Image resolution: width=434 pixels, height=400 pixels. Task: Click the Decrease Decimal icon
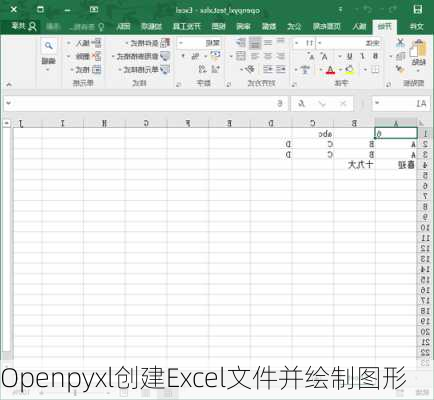202,69
